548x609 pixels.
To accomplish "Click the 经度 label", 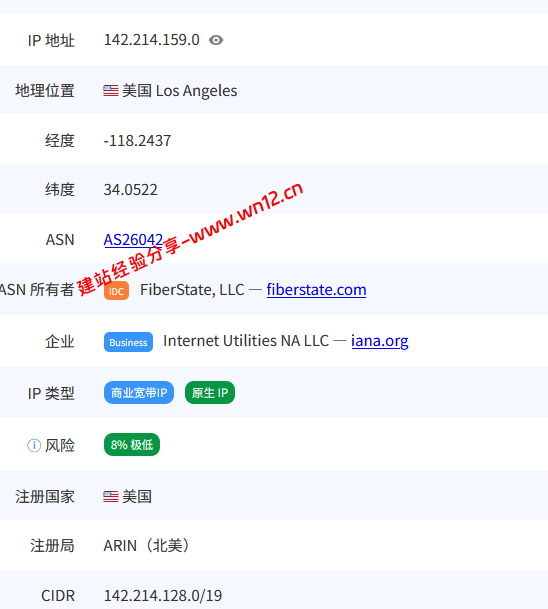I will coord(59,141).
